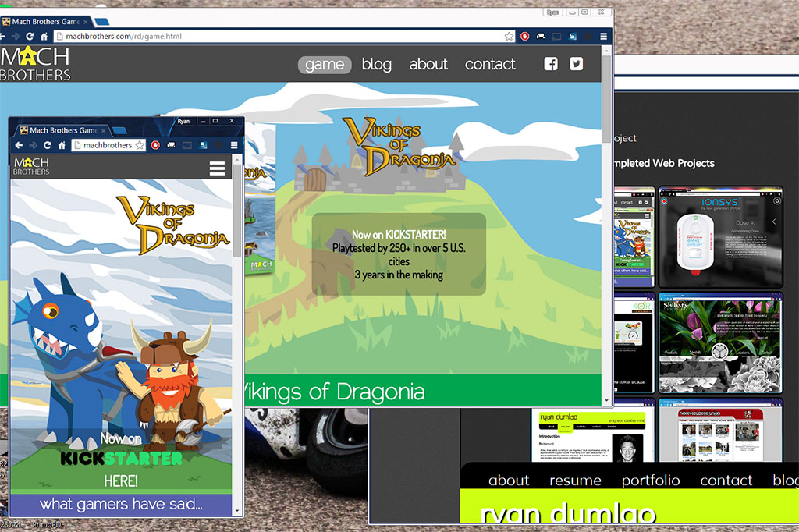Image resolution: width=799 pixels, height=532 pixels.
Task: Open Chrome menu in the large browser window
Action: coord(603,36)
